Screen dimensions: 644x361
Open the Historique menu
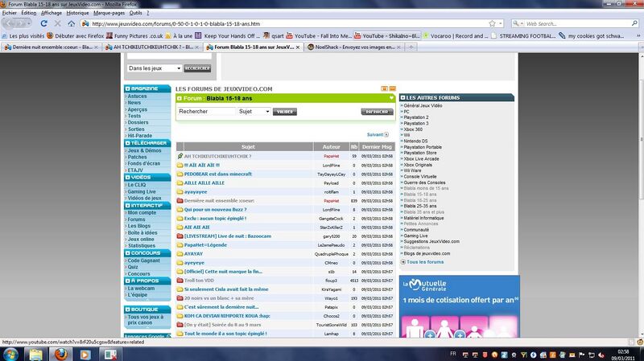(78, 13)
